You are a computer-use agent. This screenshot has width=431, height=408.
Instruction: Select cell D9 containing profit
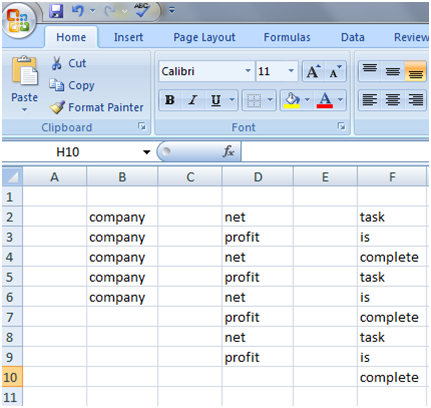(x=258, y=357)
